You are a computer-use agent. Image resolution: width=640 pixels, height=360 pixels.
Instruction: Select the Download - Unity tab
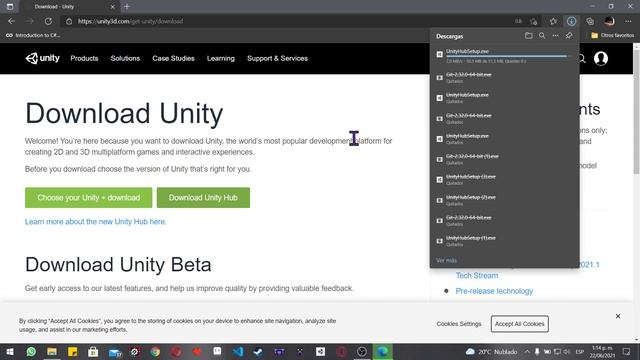click(x=69, y=7)
